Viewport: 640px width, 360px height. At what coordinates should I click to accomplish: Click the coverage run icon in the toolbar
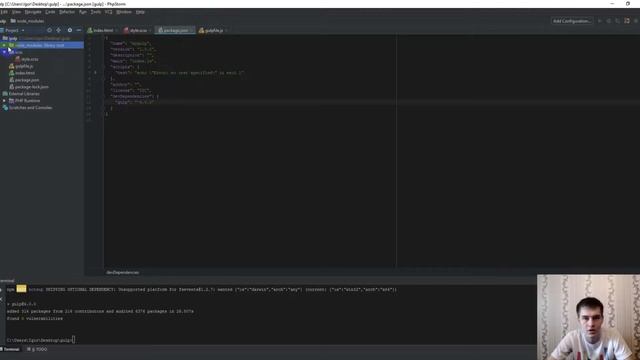point(618,21)
